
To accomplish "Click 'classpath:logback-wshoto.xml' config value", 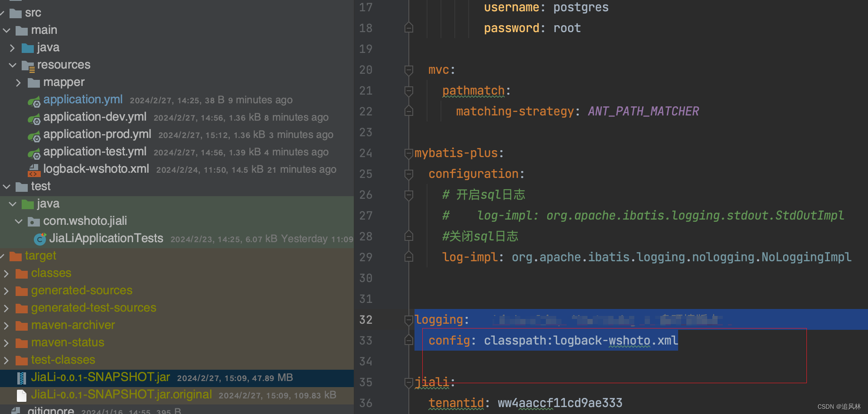I will (581, 341).
